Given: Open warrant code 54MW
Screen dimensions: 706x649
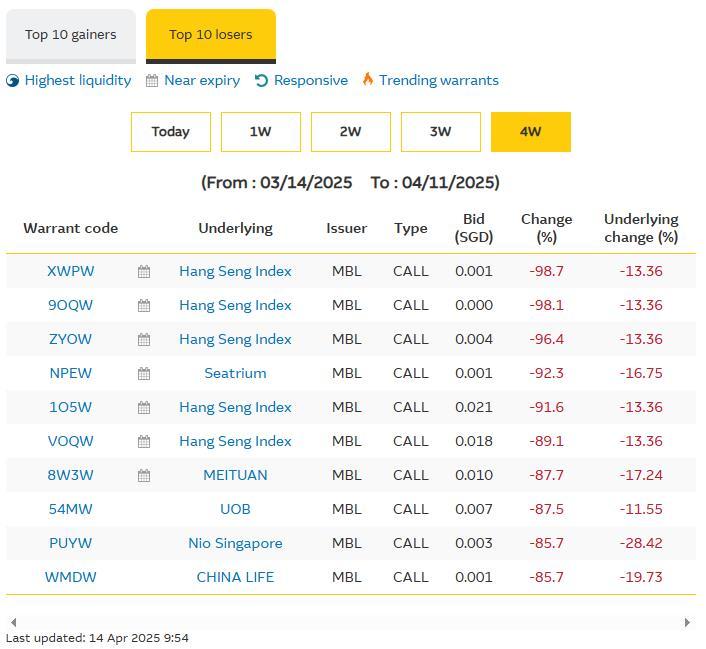Looking at the screenshot, I should [71, 509].
